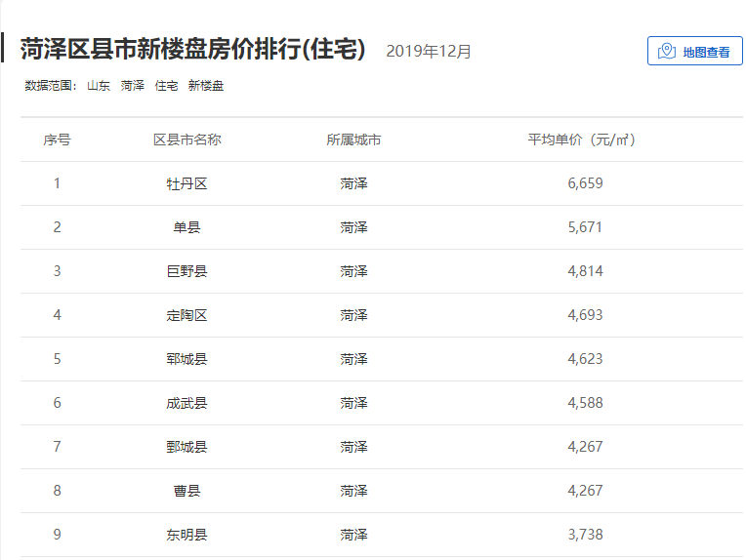Select the 住宅 data range filter
The image size is (746, 560).
click(x=166, y=86)
